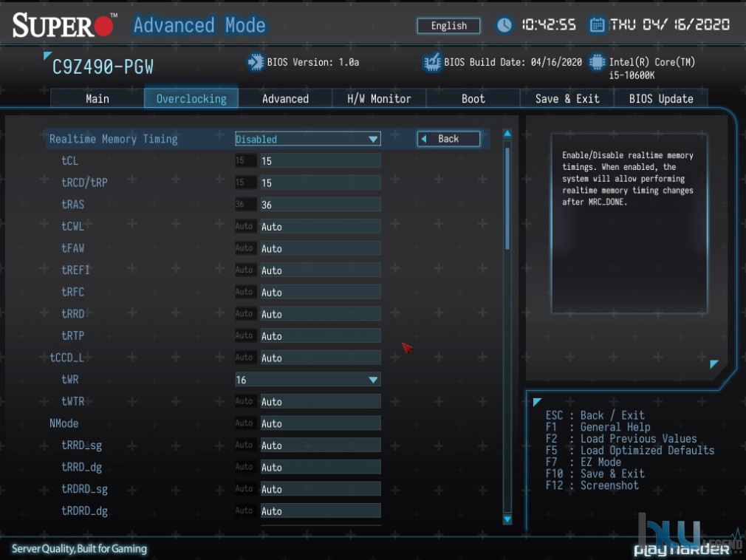
Task: Select the tRRD_dg Auto field
Action: point(321,467)
